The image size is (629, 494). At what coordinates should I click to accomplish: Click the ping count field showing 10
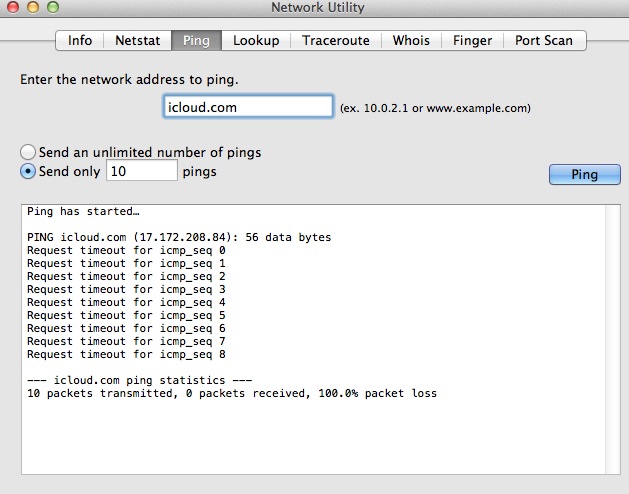(141, 171)
